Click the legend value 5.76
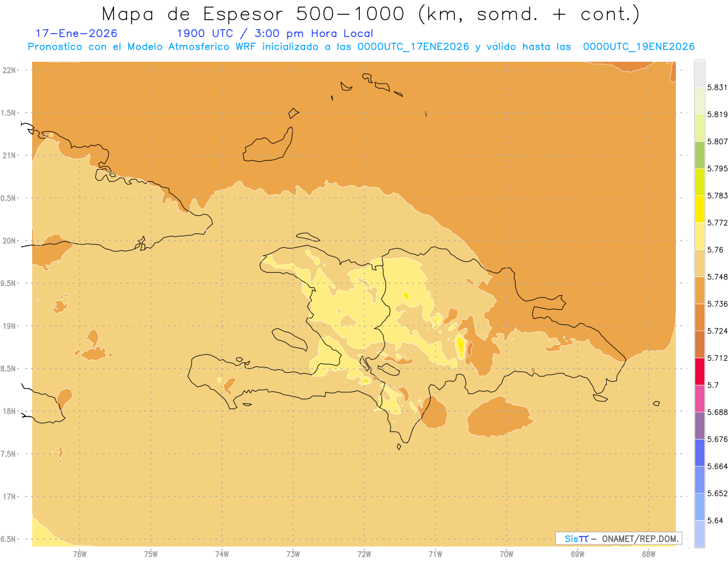 tap(715, 250)
